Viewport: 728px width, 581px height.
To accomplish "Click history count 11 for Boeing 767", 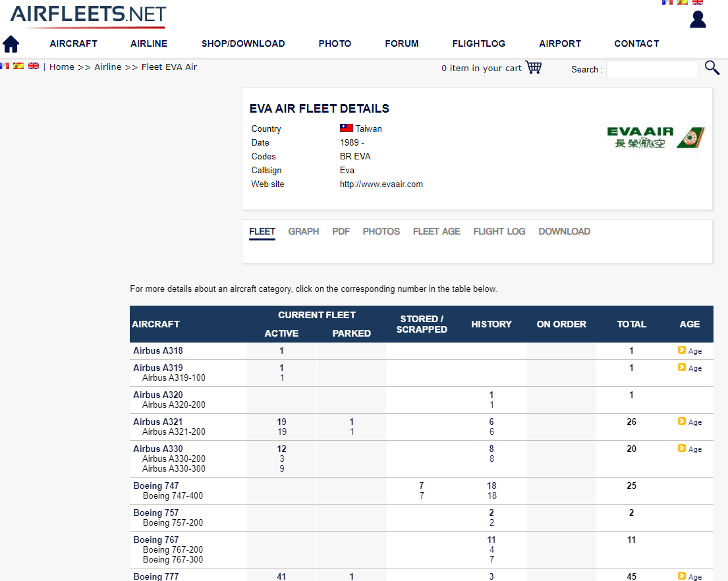I will 491,539.
